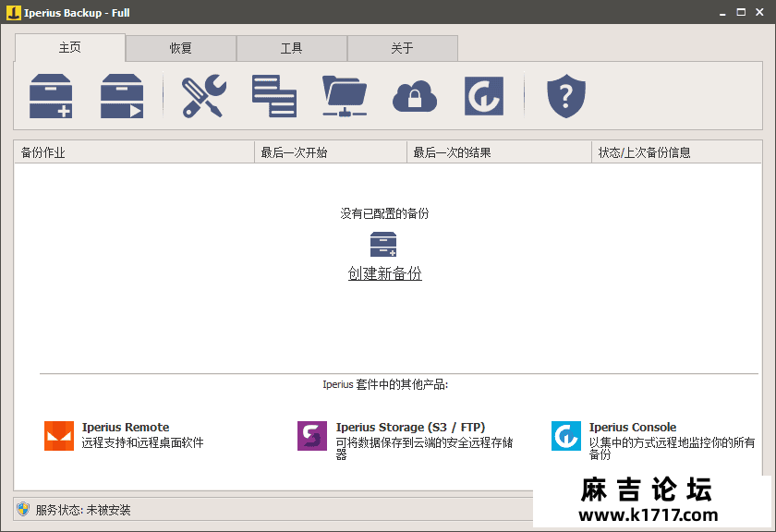This screenshot has width=776, height=532.
Task: Click the run backup job toolbar icon
Action: tap(122, 96)
